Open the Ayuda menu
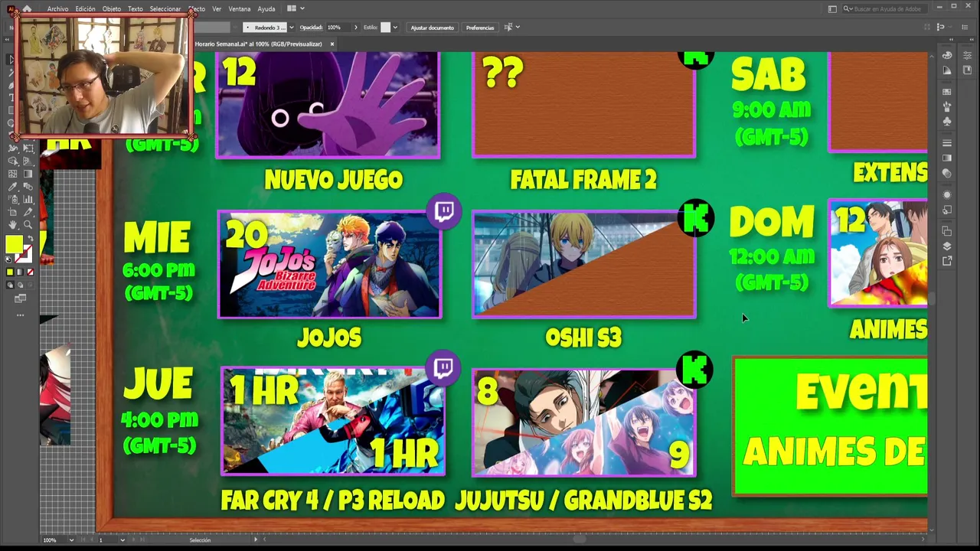 (x=266, y=8)
